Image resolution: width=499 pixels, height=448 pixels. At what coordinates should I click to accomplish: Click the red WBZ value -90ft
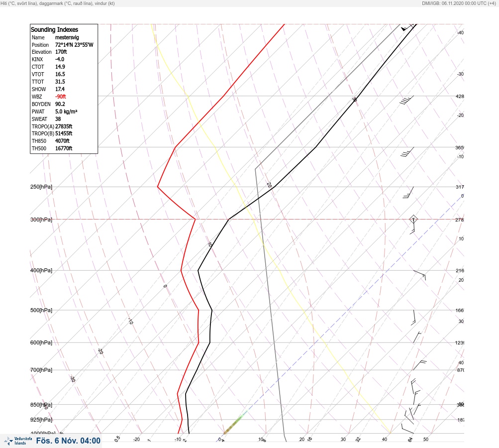click(x=61, y=97)
